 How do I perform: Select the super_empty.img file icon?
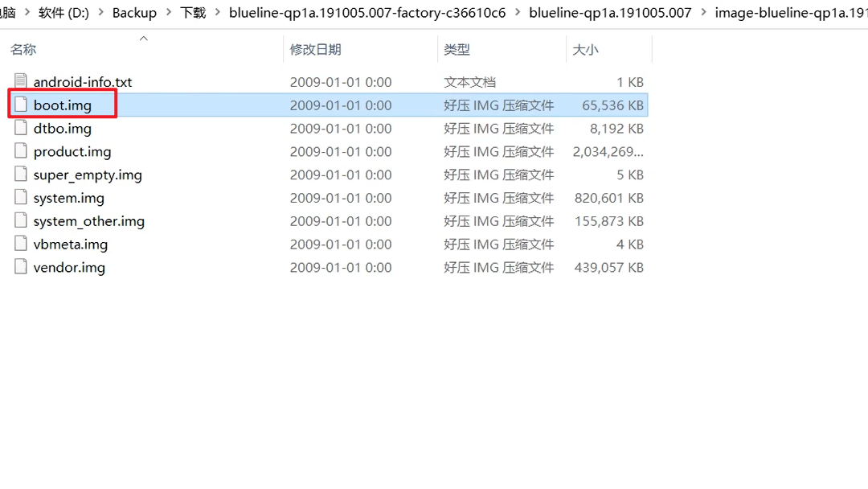[20, 174]
